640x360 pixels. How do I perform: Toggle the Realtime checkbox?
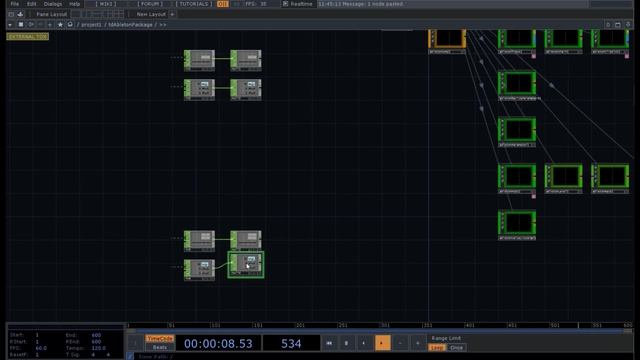coord(285,4)
